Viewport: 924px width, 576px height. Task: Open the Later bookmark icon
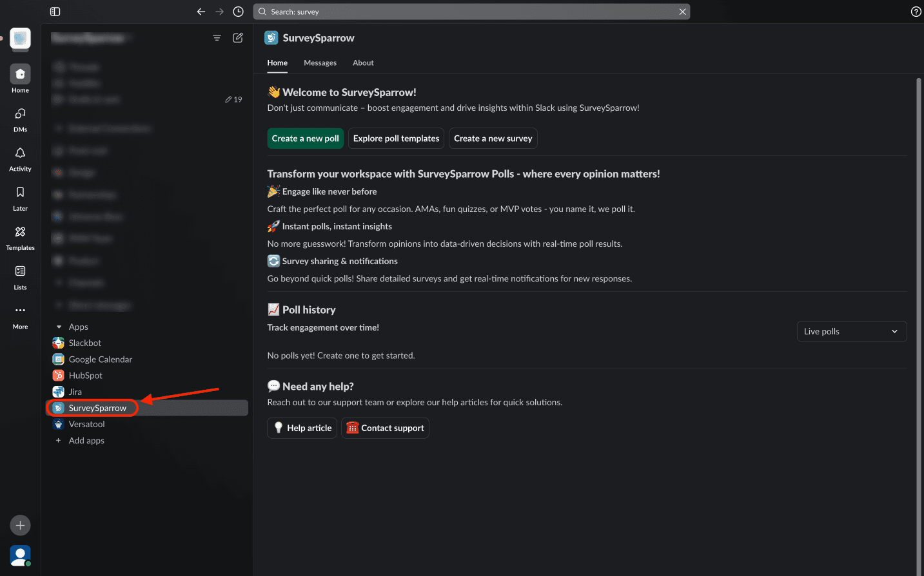[20, 193]
